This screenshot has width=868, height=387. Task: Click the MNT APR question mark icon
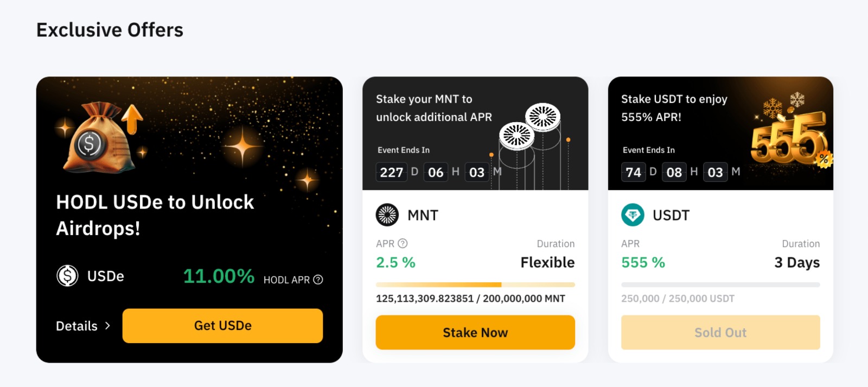(x=403, y=244)
